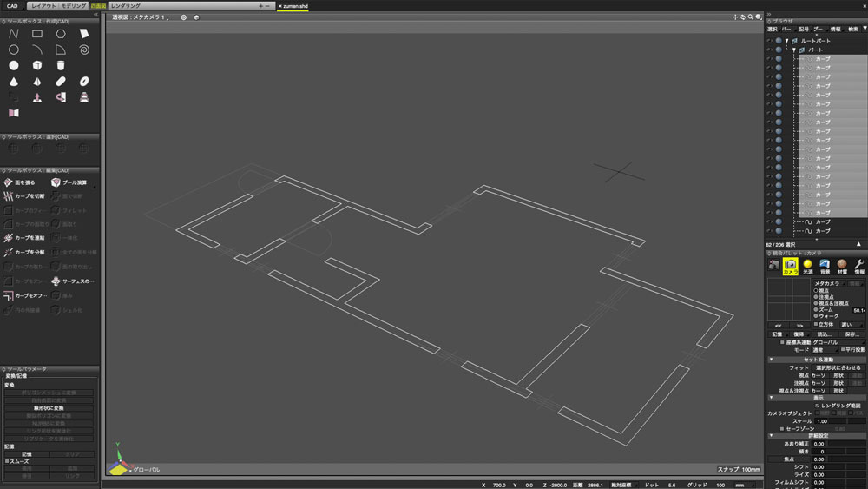Select the arc creation tool
Viewport: 868px width, 489px height.
click(37, 50)
